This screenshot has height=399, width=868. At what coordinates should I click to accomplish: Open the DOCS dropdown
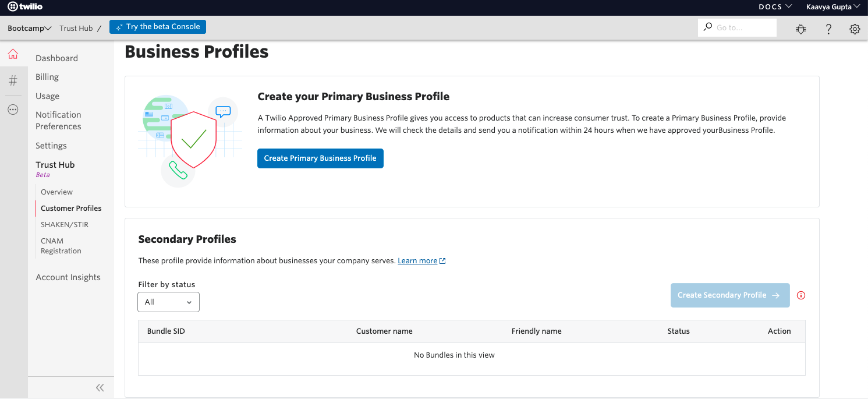coord(775,7)
